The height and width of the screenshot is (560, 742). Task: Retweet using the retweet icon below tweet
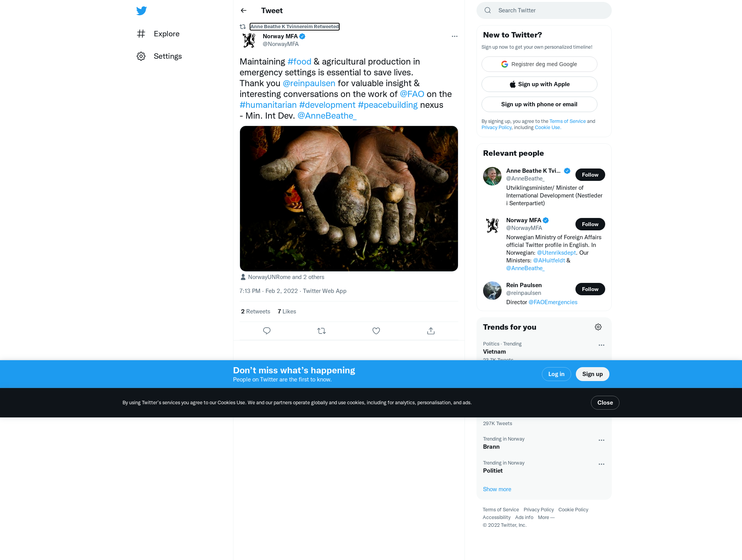(322, 331)
